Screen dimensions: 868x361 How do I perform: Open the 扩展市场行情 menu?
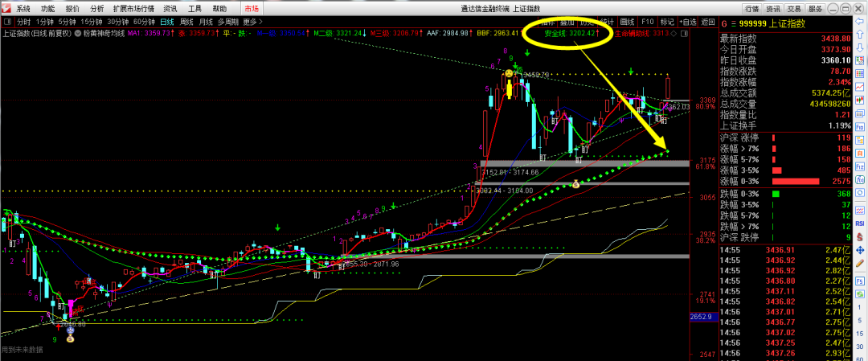(x=133, y=8)
